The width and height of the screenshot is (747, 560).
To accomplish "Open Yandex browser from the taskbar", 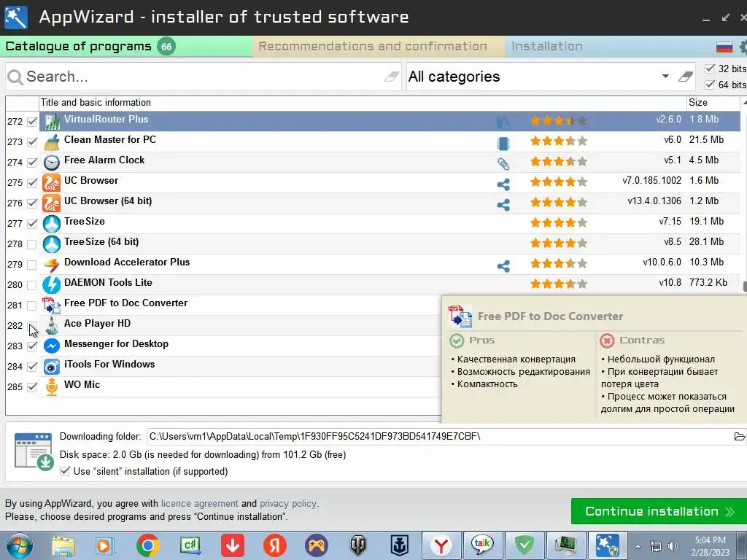I will 441,545.
